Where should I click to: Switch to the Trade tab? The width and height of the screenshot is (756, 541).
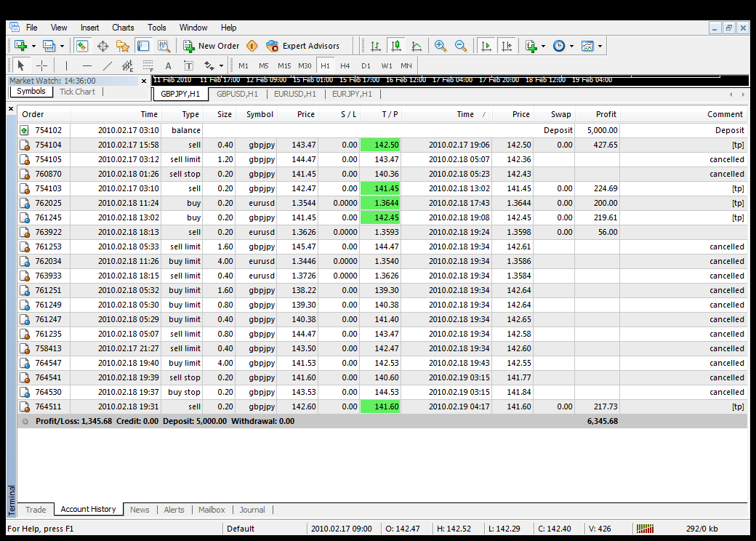[x=36, y=510]
